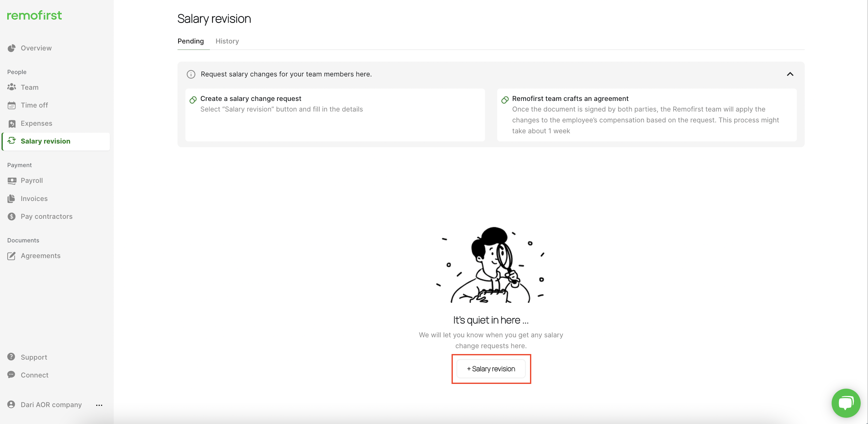Open Team via its people icon
This screenshot has width=868, height=424.
(x=11, y=87)
